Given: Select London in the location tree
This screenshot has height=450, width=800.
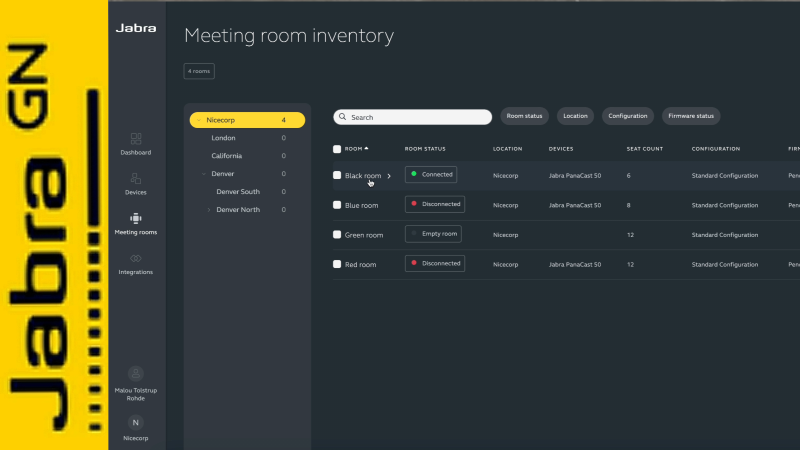Looking at the screenshot, I should pyautogui.click(x=223, y=138).
